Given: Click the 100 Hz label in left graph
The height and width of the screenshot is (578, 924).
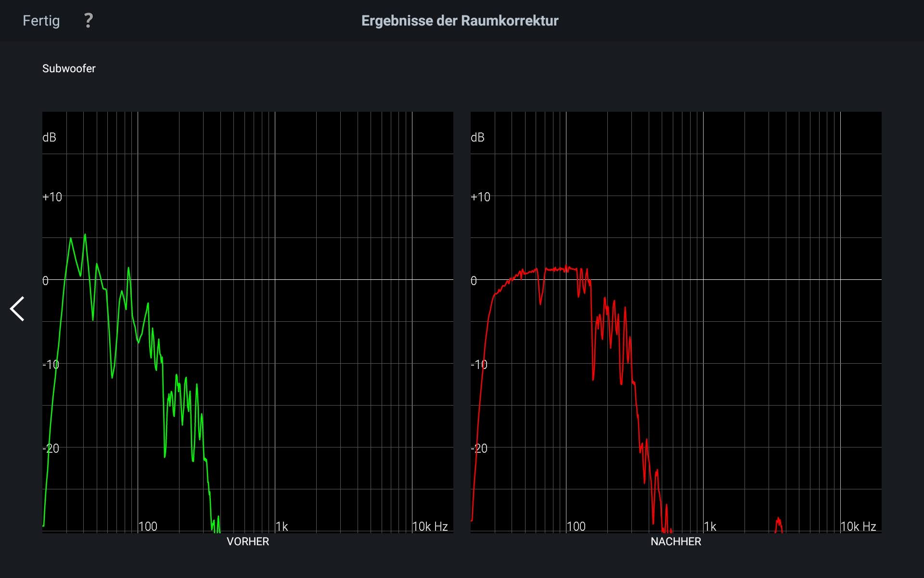Looking at the screenshot, I should pos(148,526).
